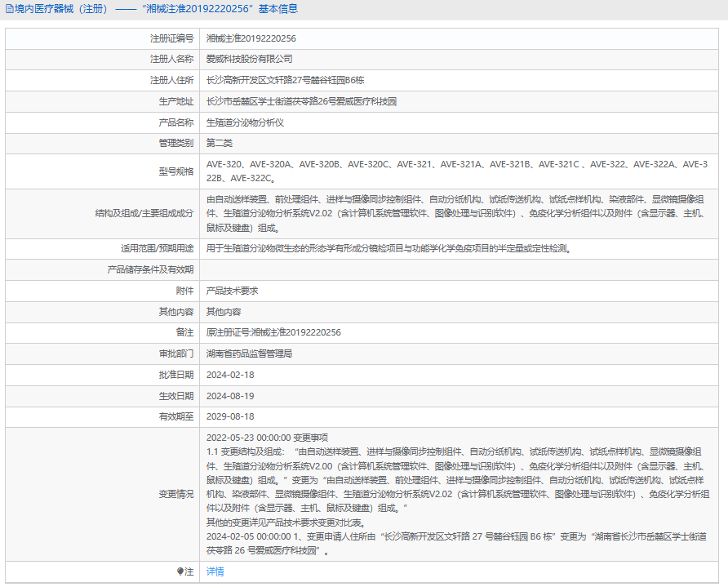Click the management category value 第二类

tap(220, 143)
